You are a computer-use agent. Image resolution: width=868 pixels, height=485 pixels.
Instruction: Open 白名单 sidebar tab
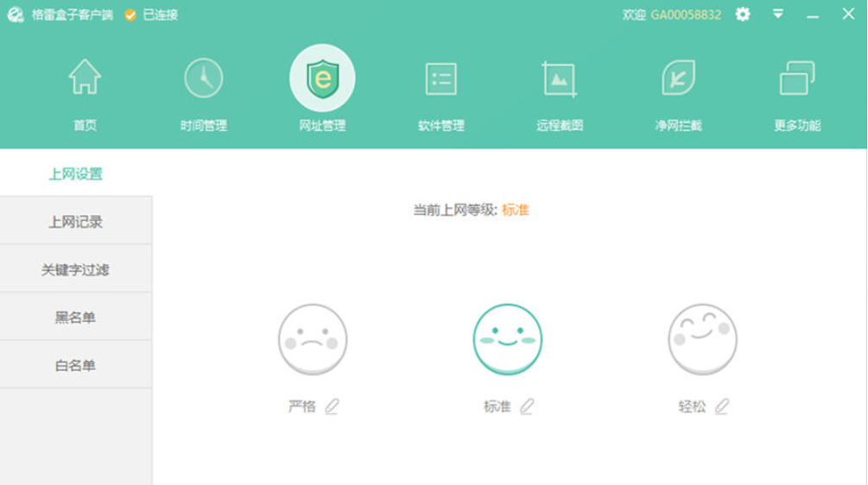[x=76, y=365]
